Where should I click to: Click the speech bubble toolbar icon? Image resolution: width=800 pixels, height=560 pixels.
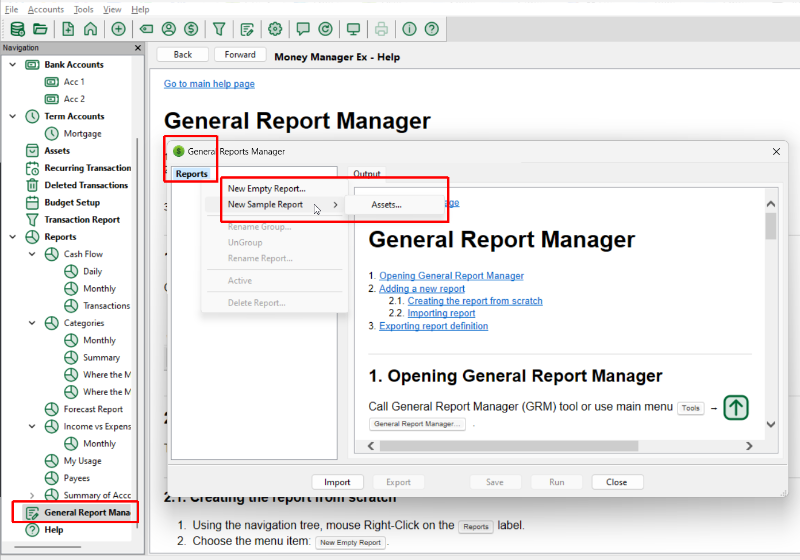tap(303, 29)
